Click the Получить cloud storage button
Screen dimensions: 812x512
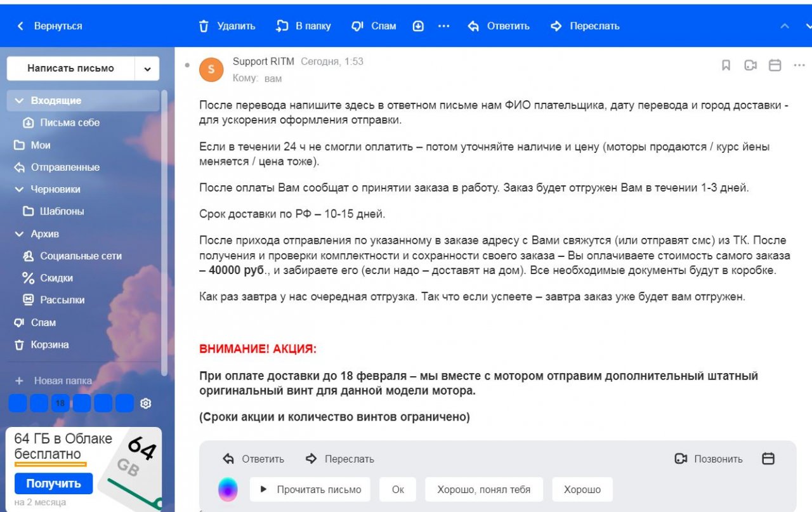click(53, 483)
